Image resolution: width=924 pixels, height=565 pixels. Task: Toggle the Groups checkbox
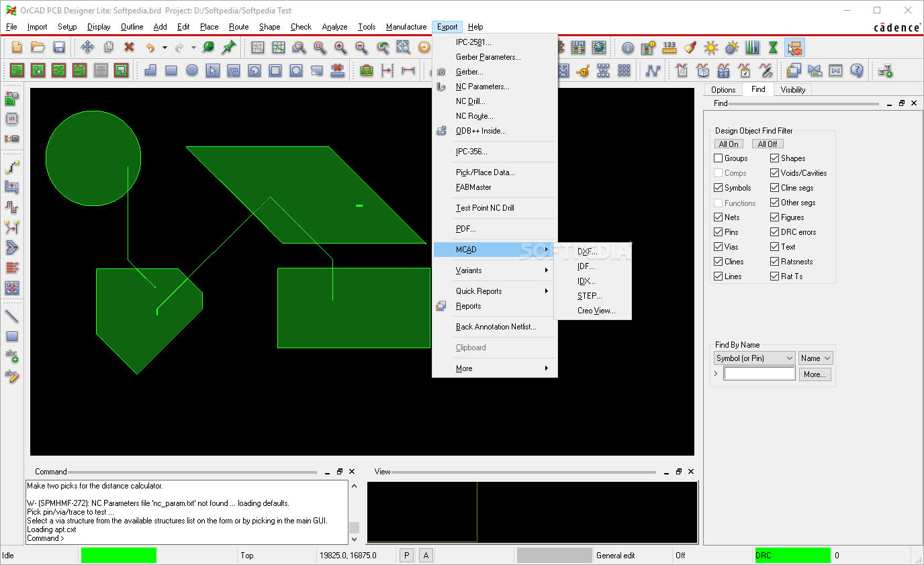click(x=719, y=158)
